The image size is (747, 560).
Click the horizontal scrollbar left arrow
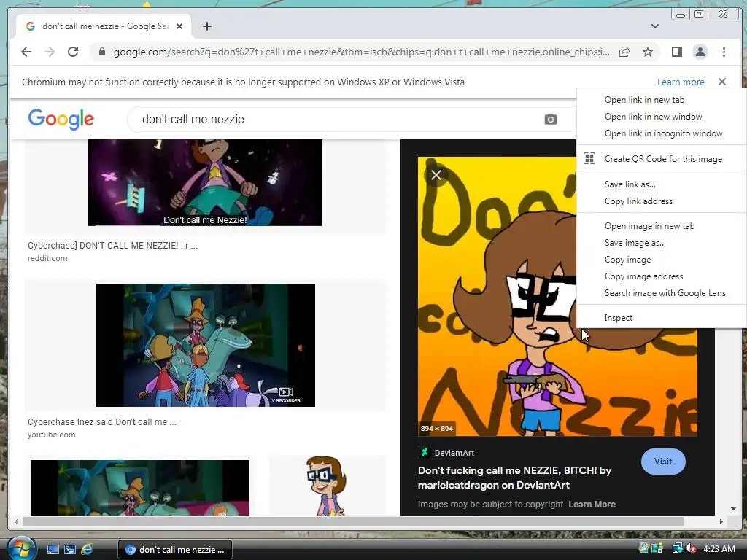[x=16, y=521]
